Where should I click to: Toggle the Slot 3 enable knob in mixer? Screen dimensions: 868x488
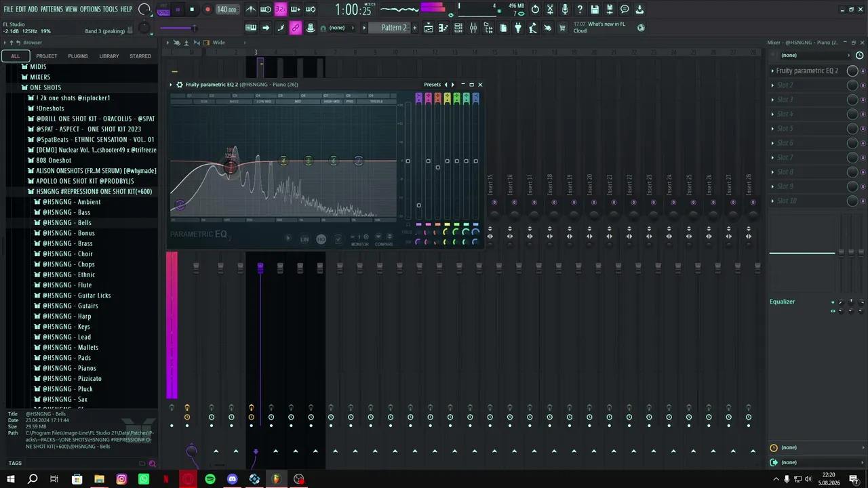pyautogui.click(x=852, y=100)
